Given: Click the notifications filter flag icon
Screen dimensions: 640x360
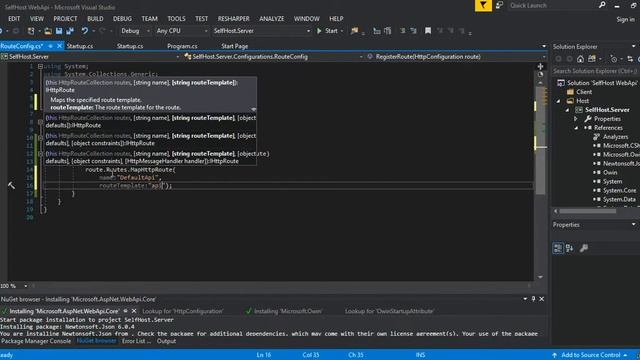Looking at the screenshot, I should tap(483, 6).
